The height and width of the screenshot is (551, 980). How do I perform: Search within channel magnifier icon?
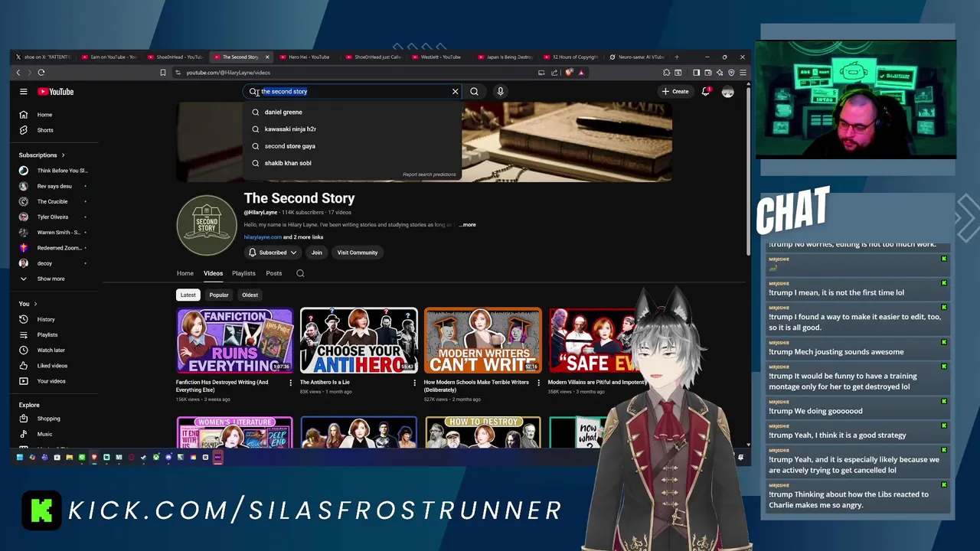point(300,273)
